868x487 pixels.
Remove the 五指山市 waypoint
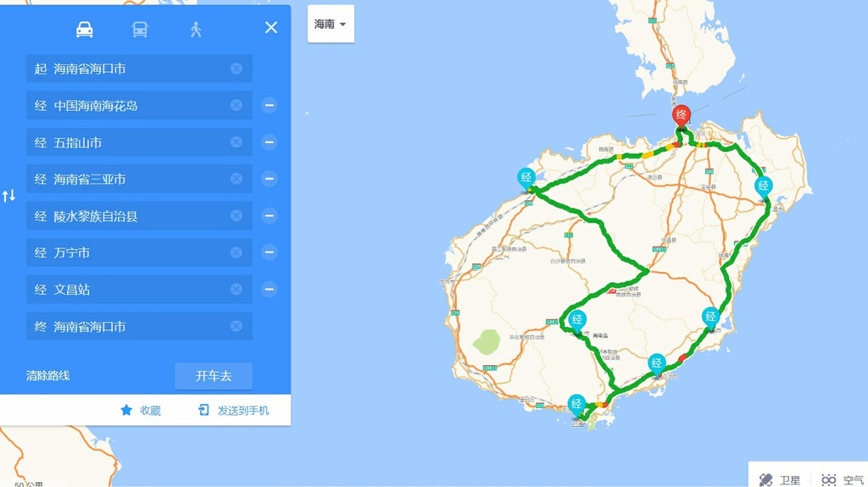click(269, 142)
